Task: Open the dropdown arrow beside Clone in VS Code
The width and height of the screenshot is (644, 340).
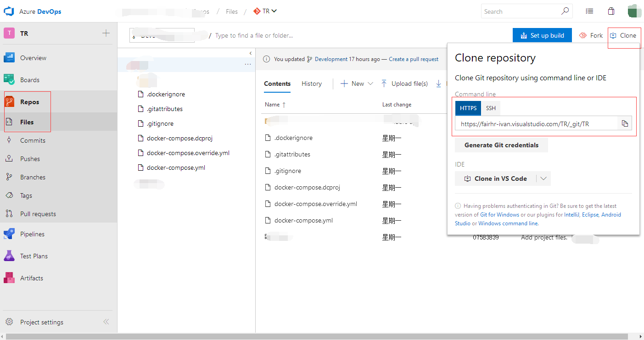Action: [543, 178]
